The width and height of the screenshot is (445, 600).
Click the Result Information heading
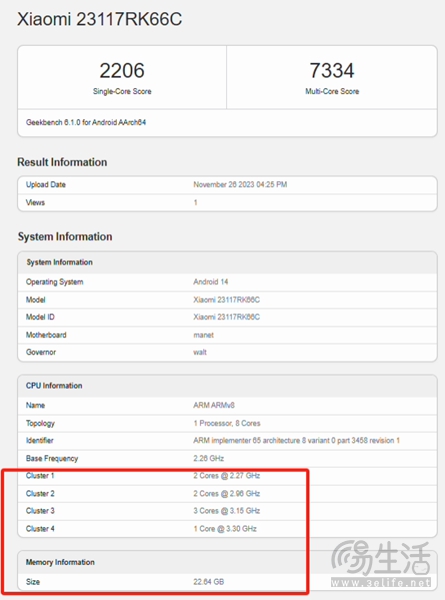pyautogui.click(x=62, y=162)
